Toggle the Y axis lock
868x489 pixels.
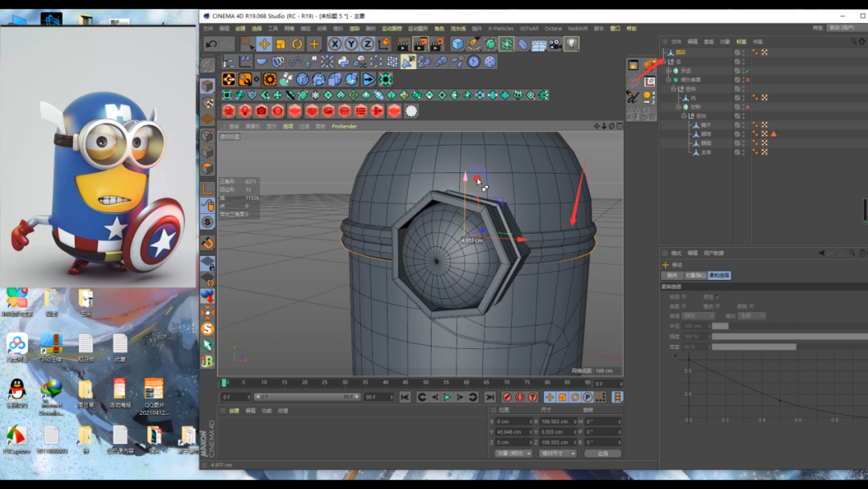(x=351, y=44)
